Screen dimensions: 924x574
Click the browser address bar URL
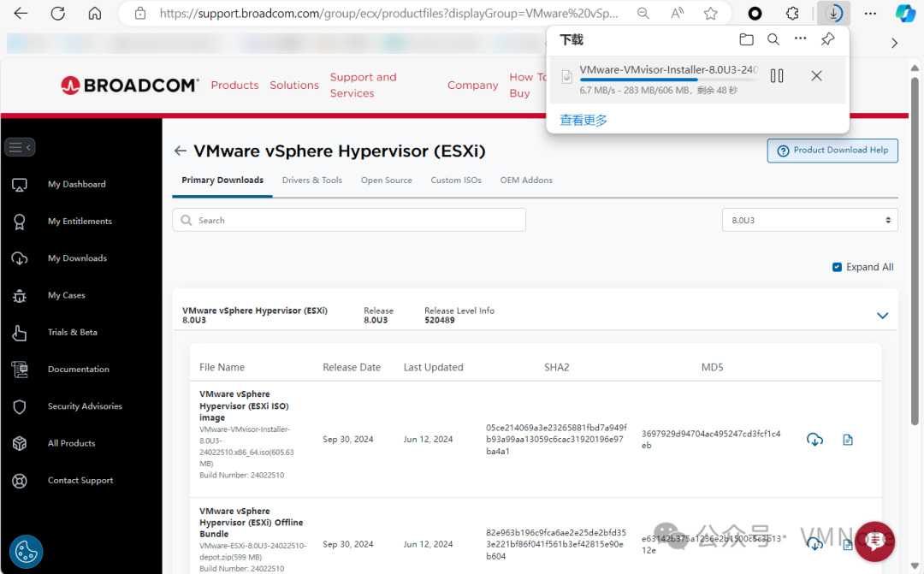coord(389,13)
